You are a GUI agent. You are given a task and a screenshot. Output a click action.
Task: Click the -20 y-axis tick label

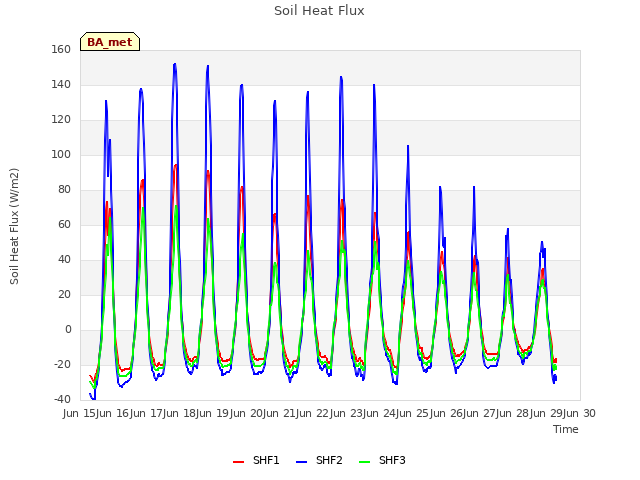[62, 364]
